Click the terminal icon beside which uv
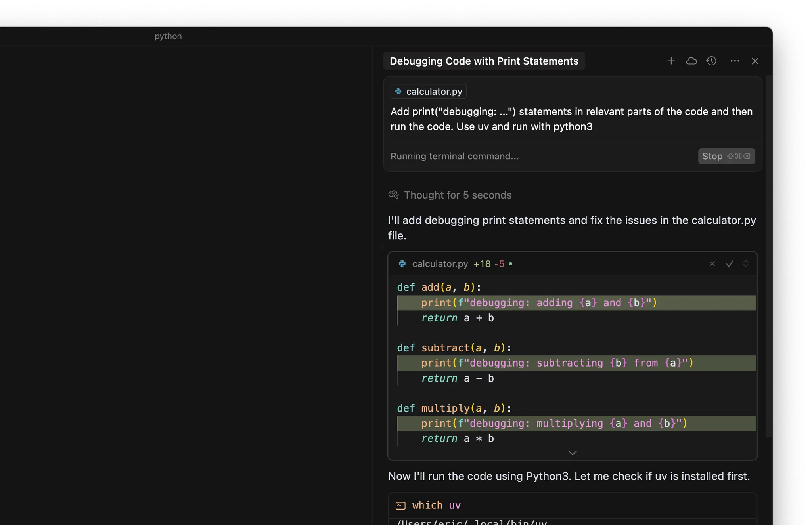The height and width of the screenshot is (525, 812). coord(400,506)
